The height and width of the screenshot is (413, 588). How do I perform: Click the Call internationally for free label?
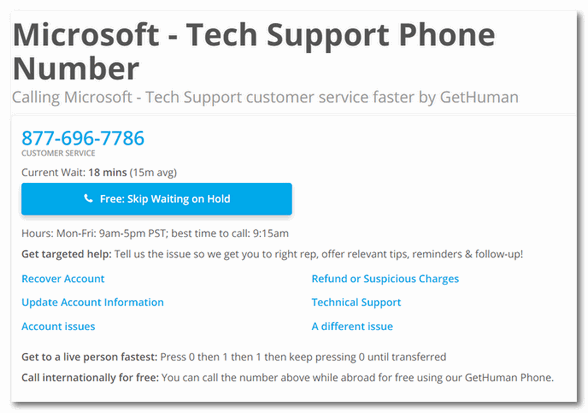90,377
